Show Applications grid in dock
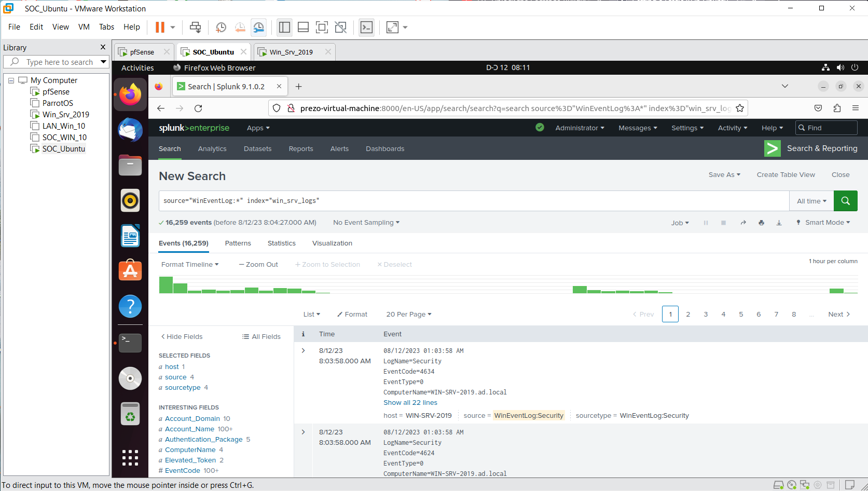The image size is (868, 491). click(130, 458)
